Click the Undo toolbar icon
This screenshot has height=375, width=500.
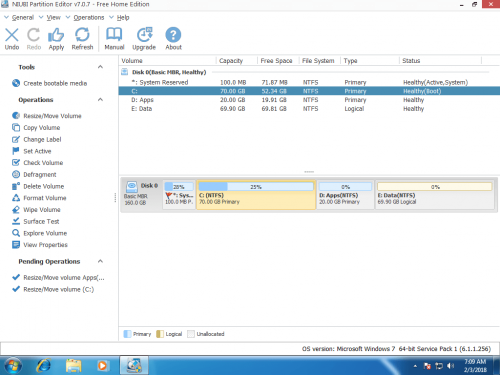[x=12, y=35]
